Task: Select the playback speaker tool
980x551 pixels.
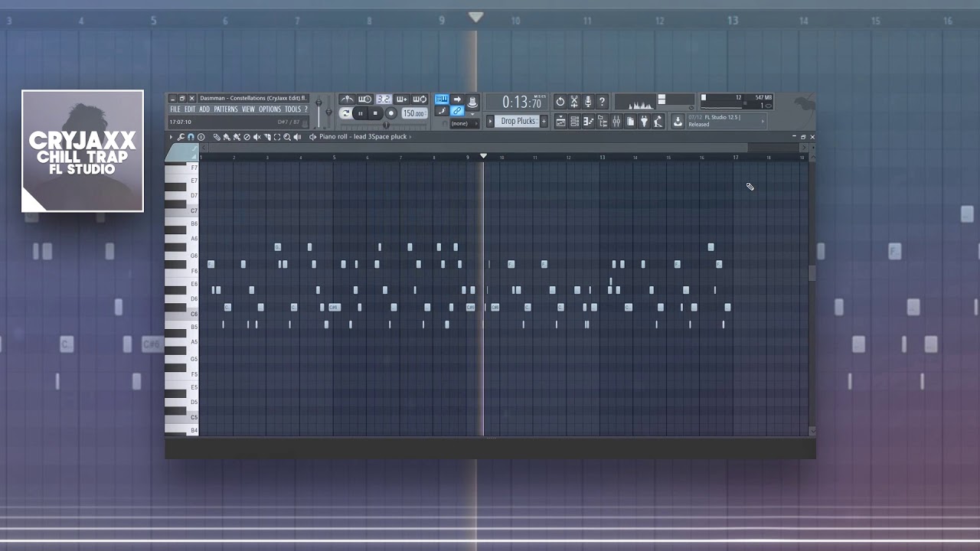Action: point(297,137)
